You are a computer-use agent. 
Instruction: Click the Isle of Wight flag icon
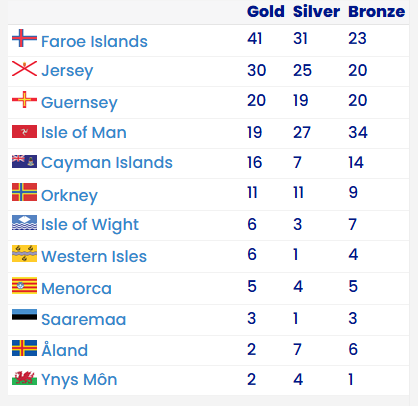pos(24,223)
